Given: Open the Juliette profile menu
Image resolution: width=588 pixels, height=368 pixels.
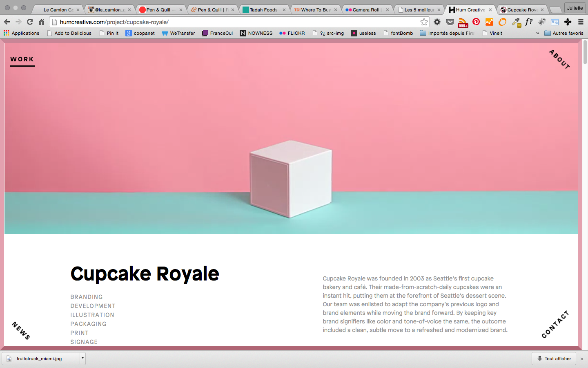Looking at the screenshot, I should 575,8.
